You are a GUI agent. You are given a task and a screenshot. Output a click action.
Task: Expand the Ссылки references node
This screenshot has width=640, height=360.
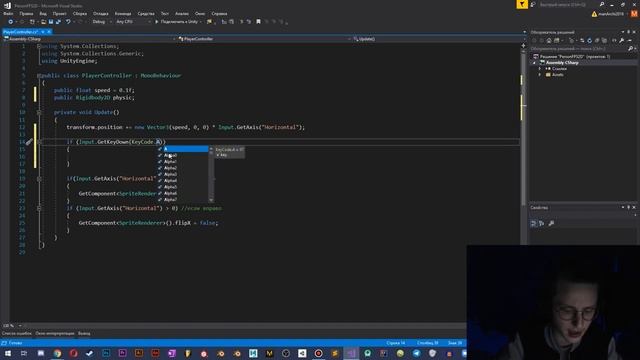[540, 69]
